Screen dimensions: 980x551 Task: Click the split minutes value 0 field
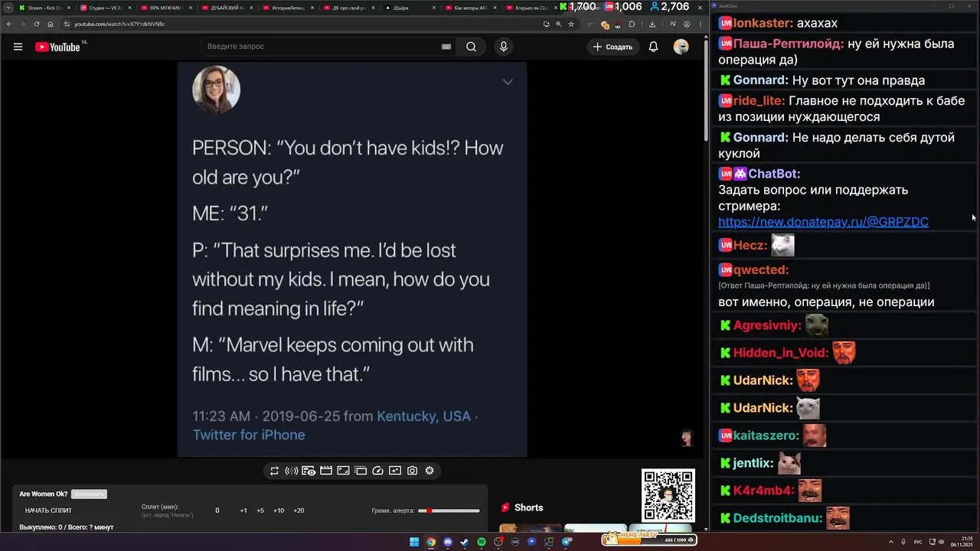click(x=217, y=510)
